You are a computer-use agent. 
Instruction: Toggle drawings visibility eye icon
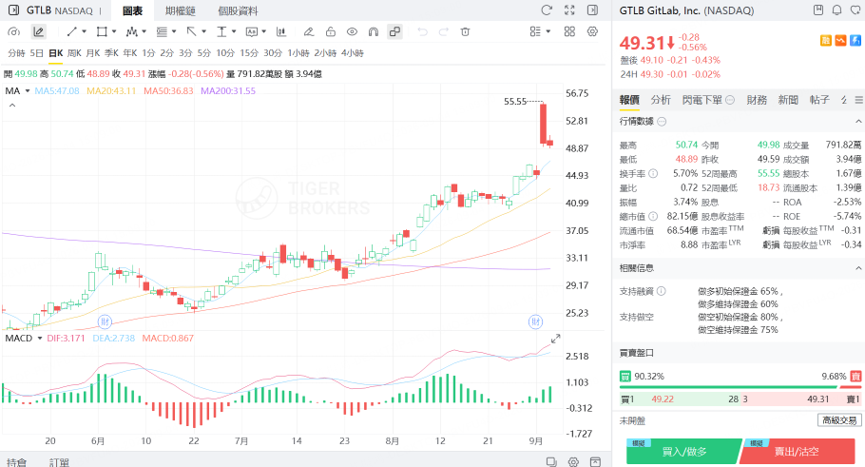tap(352, 32)
